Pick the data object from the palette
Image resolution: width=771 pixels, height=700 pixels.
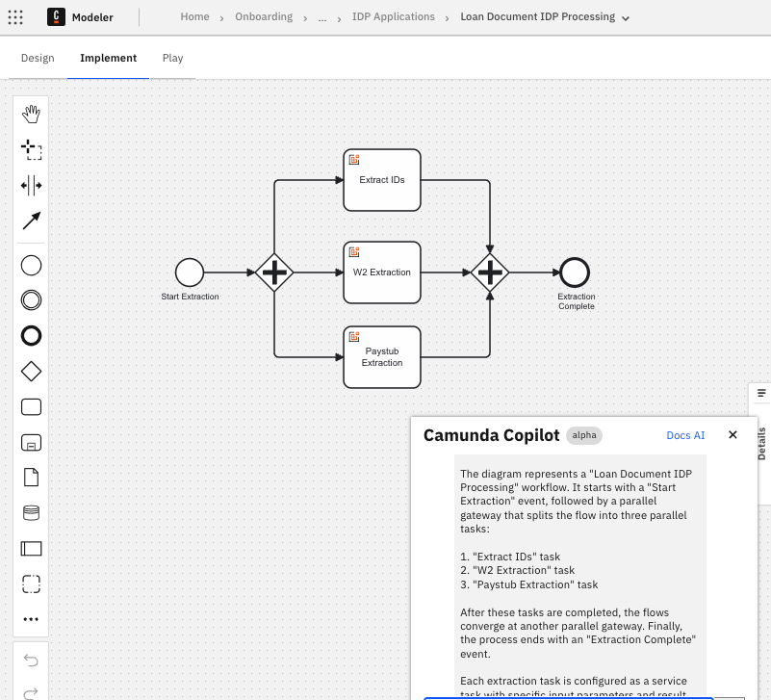coord(31,478)
